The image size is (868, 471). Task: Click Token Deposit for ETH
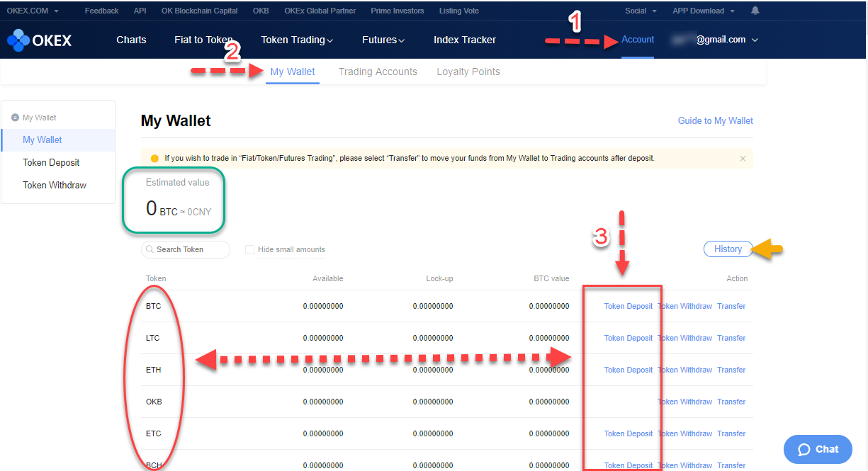click(629, 370)
